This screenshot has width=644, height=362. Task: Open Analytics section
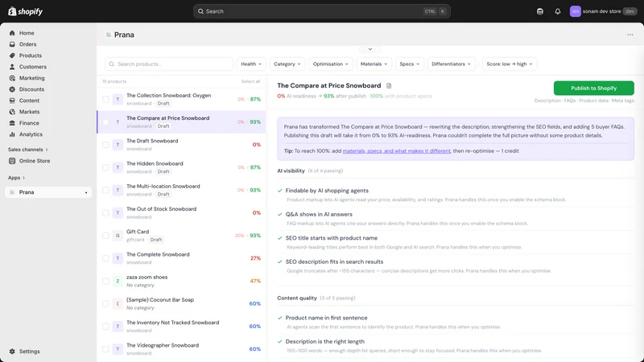pyautogui.click(x=31, y=134)
